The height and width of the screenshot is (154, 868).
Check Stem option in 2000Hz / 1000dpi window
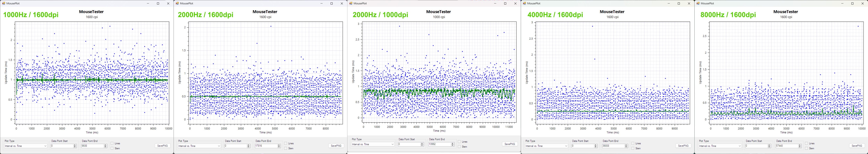[x=459, y=147]
